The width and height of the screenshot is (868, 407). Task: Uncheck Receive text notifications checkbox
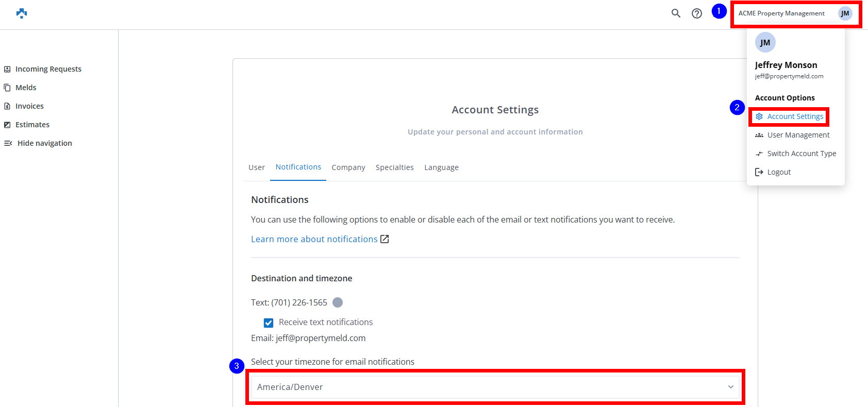coord(269,323)
